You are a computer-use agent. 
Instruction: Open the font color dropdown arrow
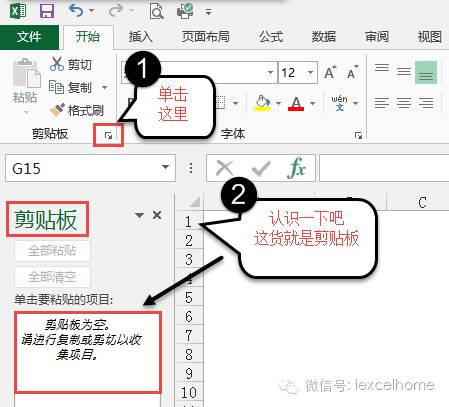pos(312,103)
